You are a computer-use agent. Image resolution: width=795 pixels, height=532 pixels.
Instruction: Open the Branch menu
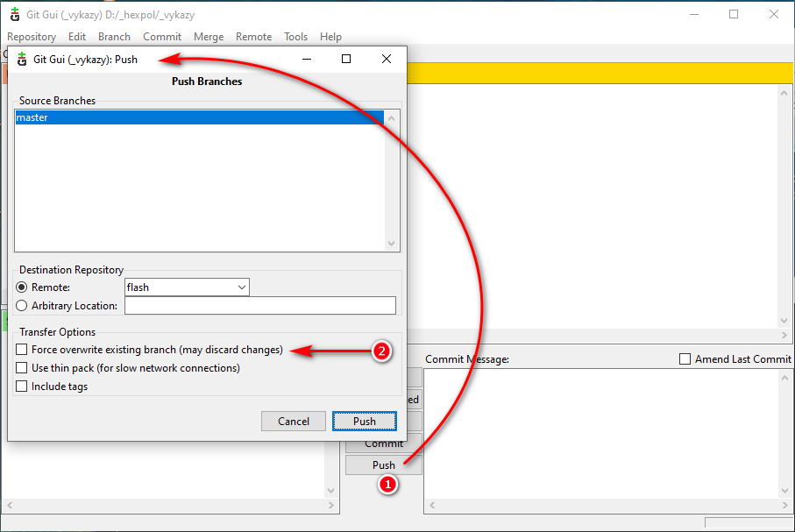click(x=114, y=37)
